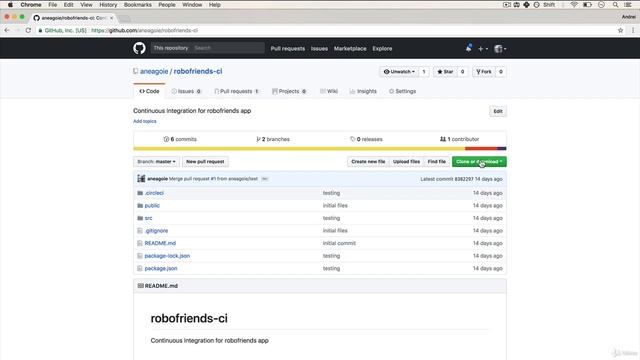Image resolution: width=640 pixels, height=360 pixels.
Task: Switch to the Issues tab
Action: pyautogui.click(x=186, y=91)
